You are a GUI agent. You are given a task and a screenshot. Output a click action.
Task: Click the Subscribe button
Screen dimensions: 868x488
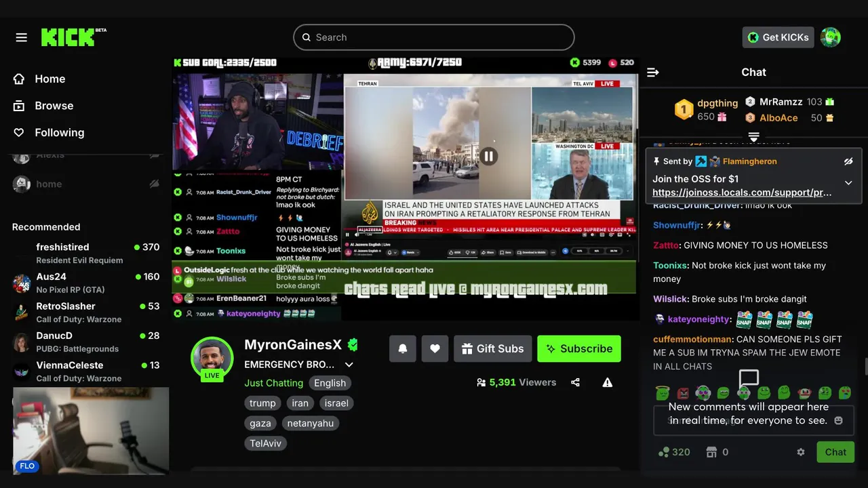[579, 348]
